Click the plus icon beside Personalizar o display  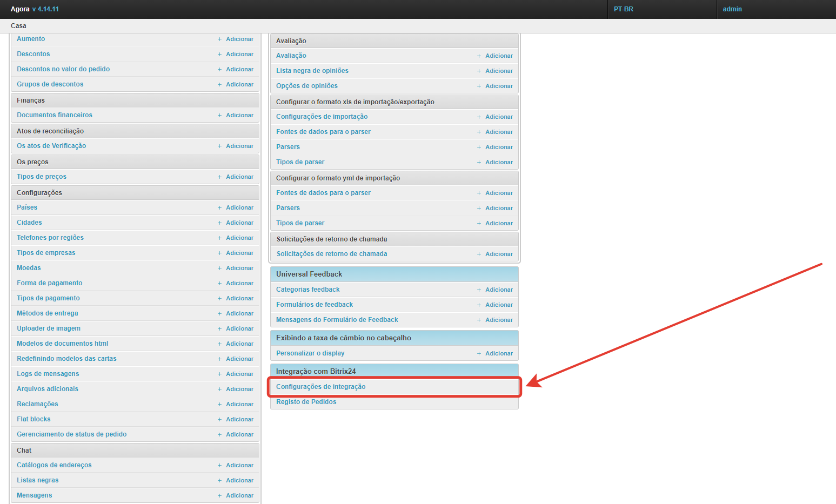479,354
